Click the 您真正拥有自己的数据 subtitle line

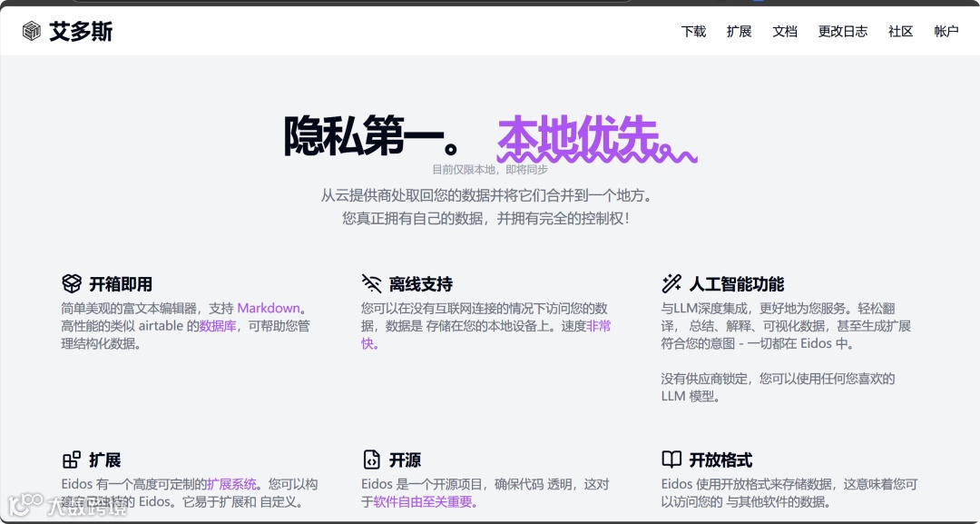(487, 219)
